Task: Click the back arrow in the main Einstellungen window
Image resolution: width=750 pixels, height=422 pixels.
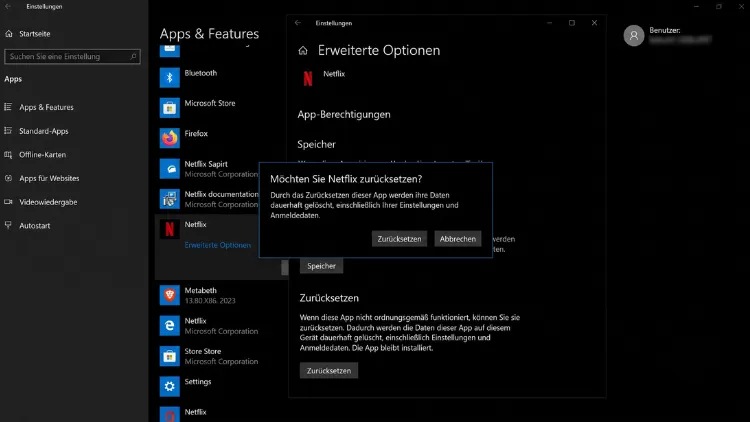Action: coord(8,6)
